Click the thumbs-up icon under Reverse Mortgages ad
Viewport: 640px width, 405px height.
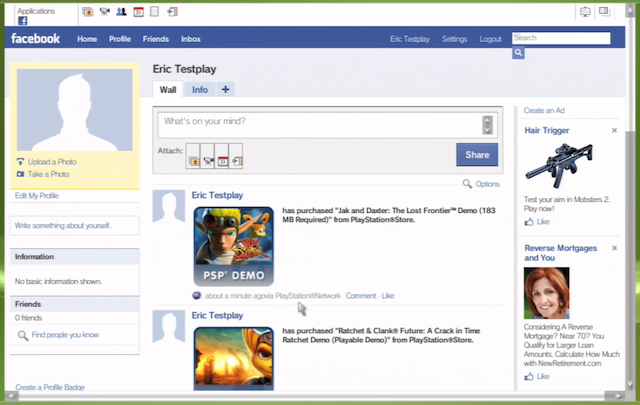coord(529,376)
